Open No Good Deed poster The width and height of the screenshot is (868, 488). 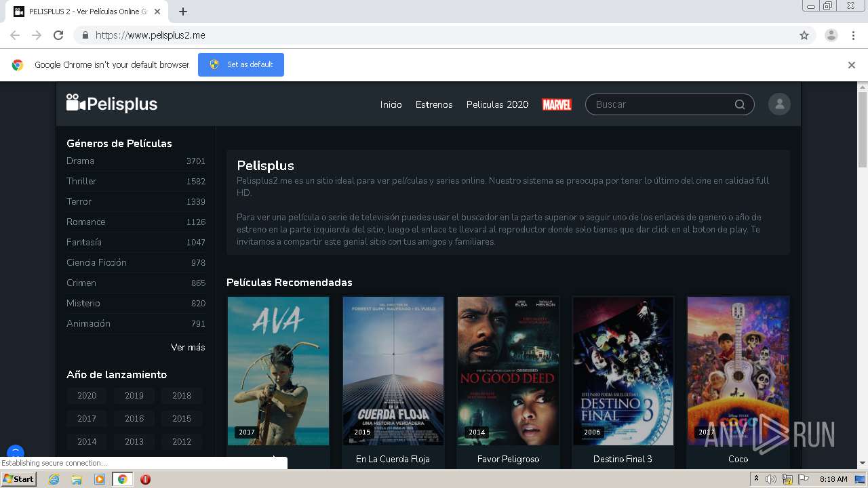point(508,371)
